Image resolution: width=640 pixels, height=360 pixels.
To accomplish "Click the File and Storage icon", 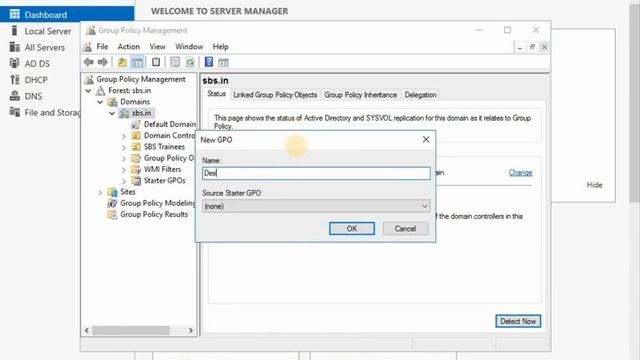I will (x=15, y=112).
